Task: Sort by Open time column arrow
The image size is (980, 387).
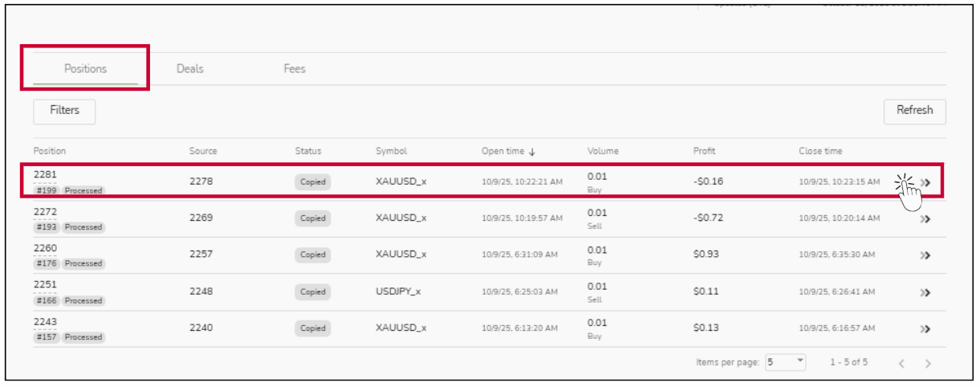Action: pyautogui.click(x=532, y=152)
